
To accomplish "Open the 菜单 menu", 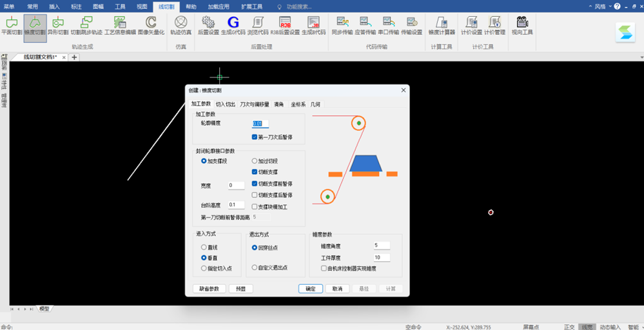I will [x=9, y=6].
